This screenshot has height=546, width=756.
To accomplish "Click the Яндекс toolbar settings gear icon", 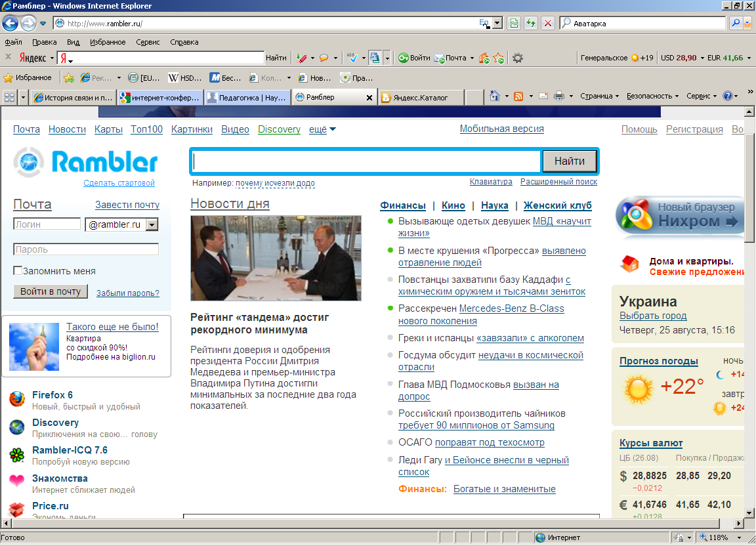I will [x=518, y=58].
